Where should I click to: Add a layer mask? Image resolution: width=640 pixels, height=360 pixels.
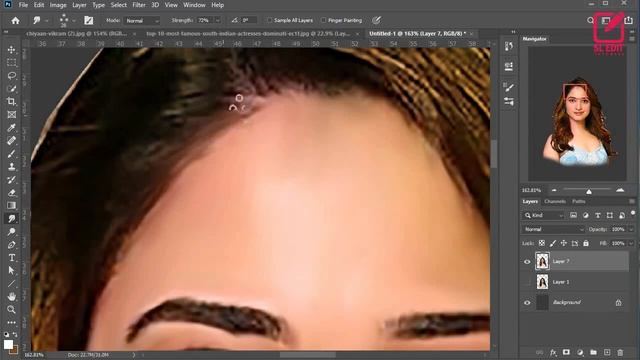566,352
